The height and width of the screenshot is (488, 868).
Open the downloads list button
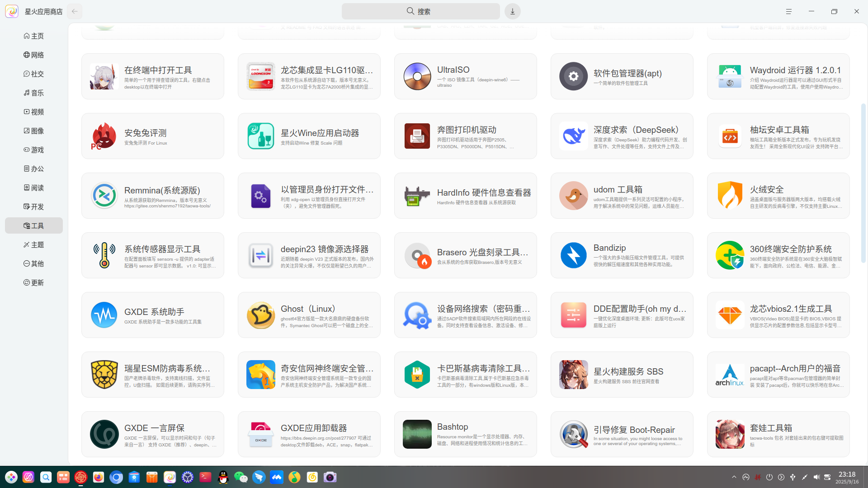pos(512,11)
